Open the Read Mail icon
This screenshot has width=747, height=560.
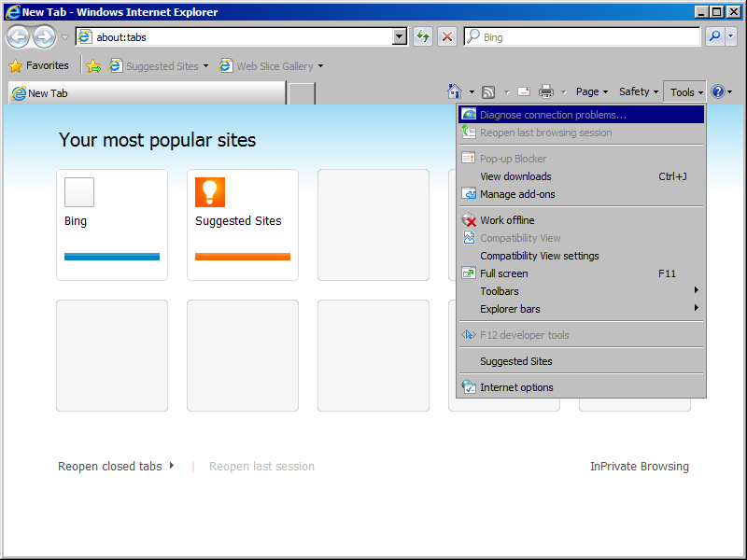(x=524, y=91)
